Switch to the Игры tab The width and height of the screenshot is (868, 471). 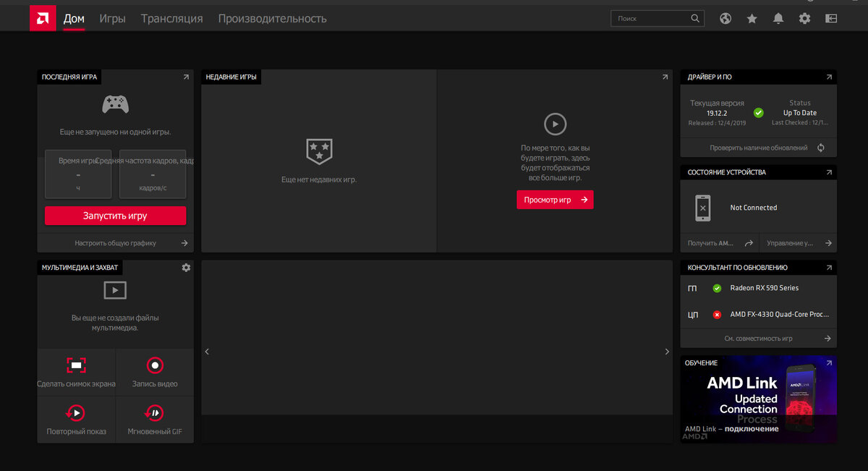(x=112, y=19)
